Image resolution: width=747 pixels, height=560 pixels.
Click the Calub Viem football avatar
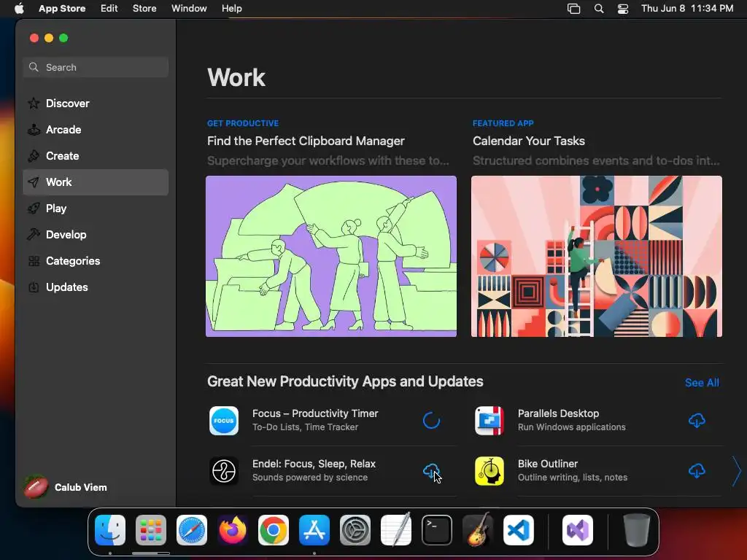[x=36, y=487]
